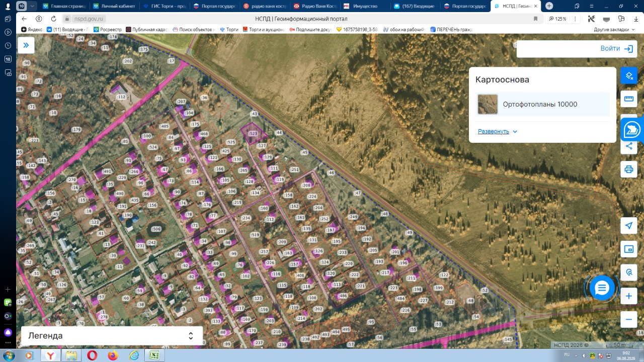Select the Ортофотопланы 10000 basemap

click(x=542, y=104)
